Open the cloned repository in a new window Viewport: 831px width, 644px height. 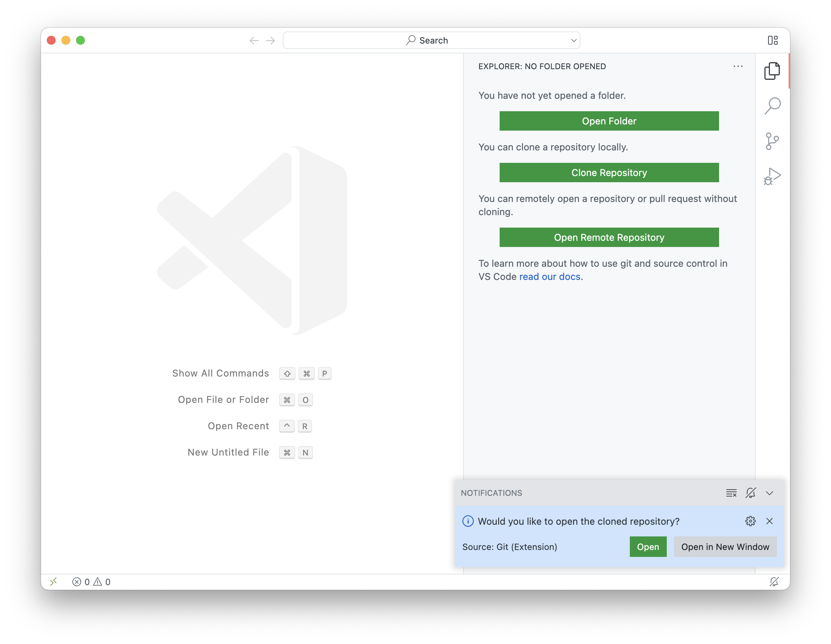point(725,547)
